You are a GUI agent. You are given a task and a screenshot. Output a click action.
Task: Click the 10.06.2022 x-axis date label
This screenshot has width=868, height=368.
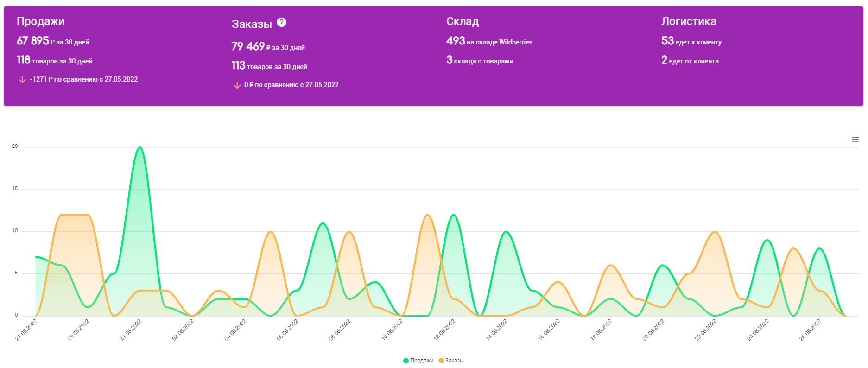coord(392,330)
